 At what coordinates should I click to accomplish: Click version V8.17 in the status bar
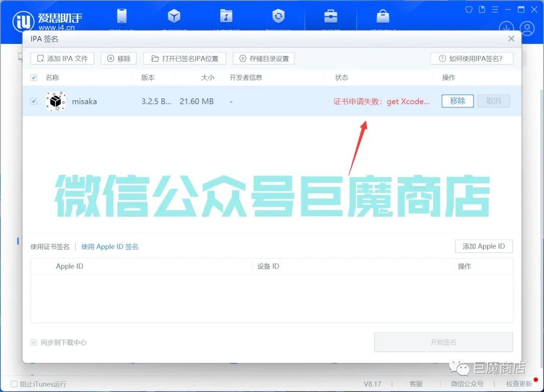coord(372,384)
